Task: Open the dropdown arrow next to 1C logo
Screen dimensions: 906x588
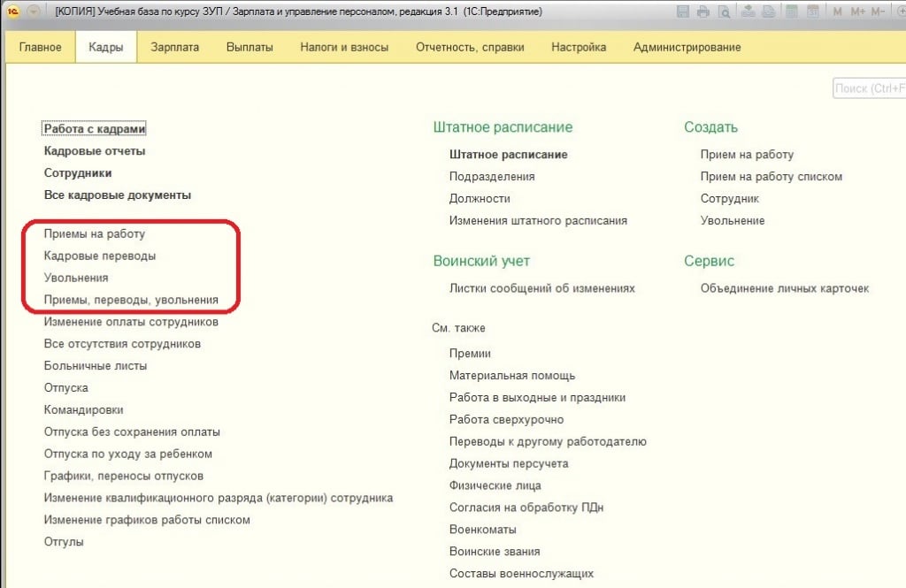Action: [x=34, y=11]
